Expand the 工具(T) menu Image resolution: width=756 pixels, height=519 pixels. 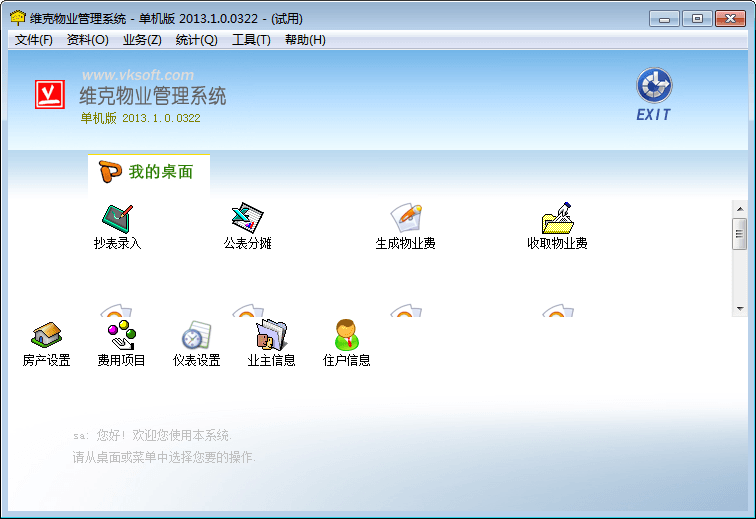pyautogui.click(x=251, y=40)
